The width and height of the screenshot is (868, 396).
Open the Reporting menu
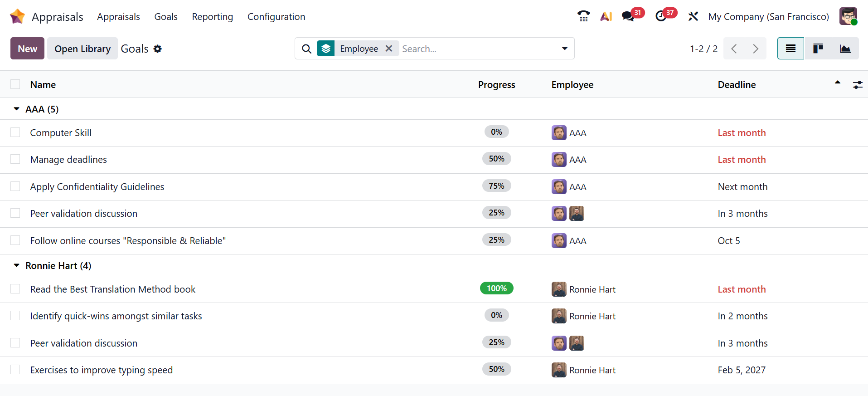pos(212,17)
